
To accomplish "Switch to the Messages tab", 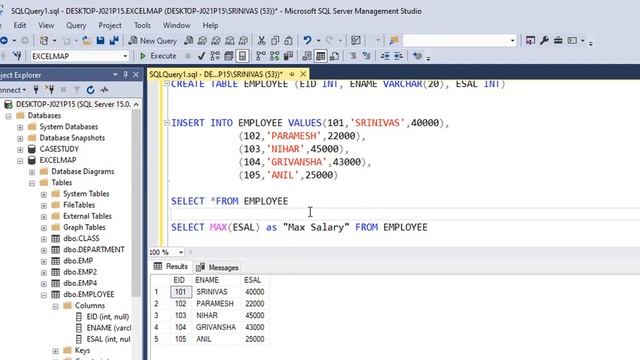I will 217,267.
